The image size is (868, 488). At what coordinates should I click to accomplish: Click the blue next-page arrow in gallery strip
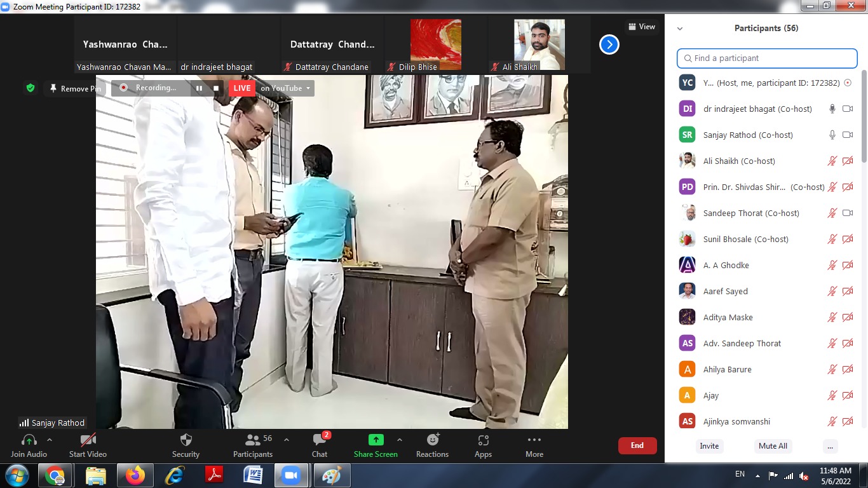tap(609, 44)
